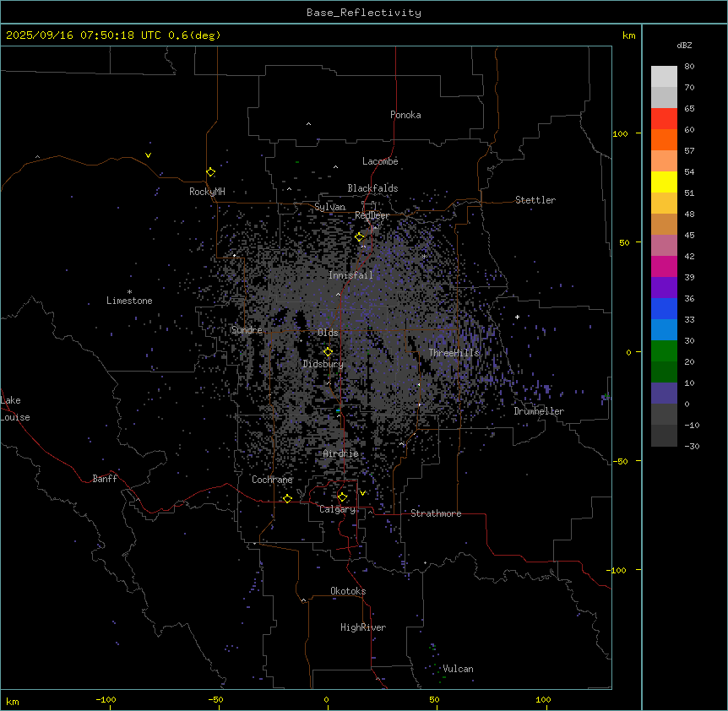Click the RedDeer city label
728x711 pixels.
coord(372,215)
